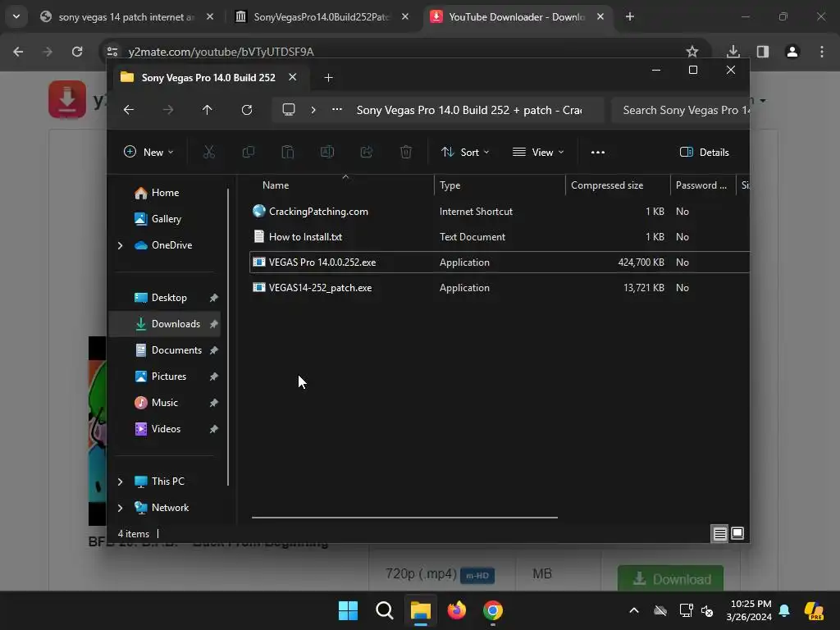Open Downloads in navigation pane

click(x=164, y=324)
